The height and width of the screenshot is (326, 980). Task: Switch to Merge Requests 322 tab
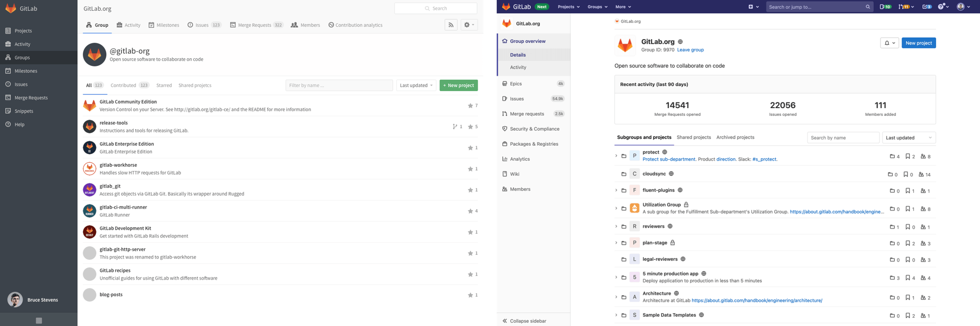pos(256,25)
